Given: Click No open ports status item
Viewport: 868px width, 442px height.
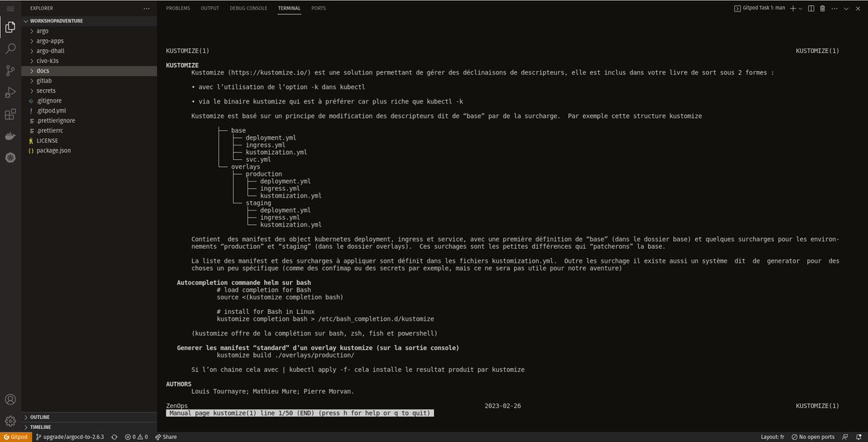Looking at the screenshot, I should (813, 437).
